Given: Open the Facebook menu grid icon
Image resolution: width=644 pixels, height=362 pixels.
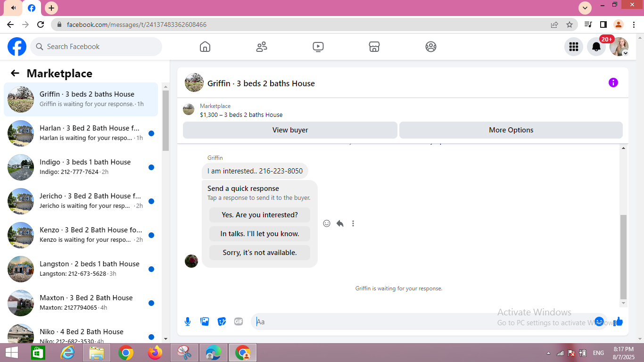Looking at the screenshot, I should pos(574,47).
